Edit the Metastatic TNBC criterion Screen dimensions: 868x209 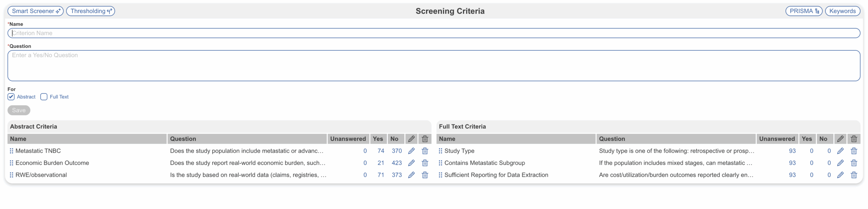tap(411, 151)
